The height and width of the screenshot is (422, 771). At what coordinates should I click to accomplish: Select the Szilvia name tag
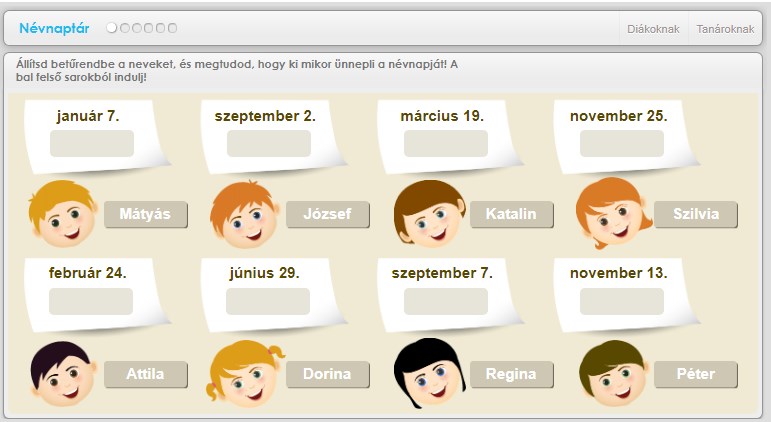(696, 214)
